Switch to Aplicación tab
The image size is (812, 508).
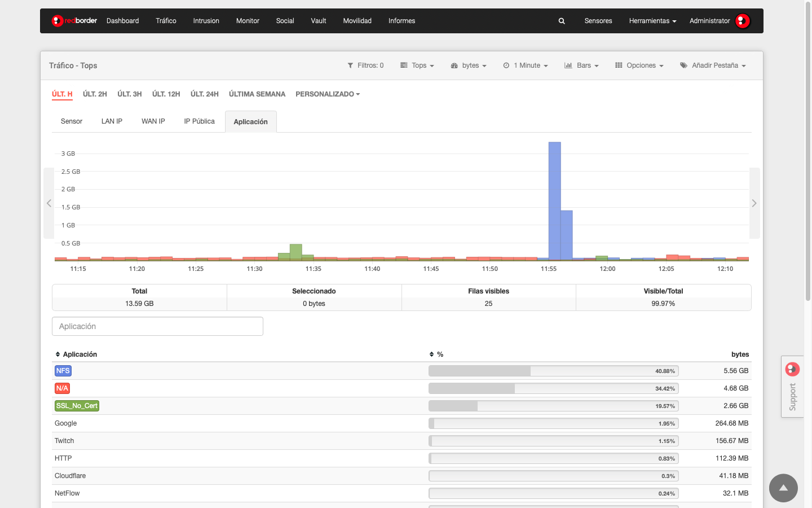(250, 122)
